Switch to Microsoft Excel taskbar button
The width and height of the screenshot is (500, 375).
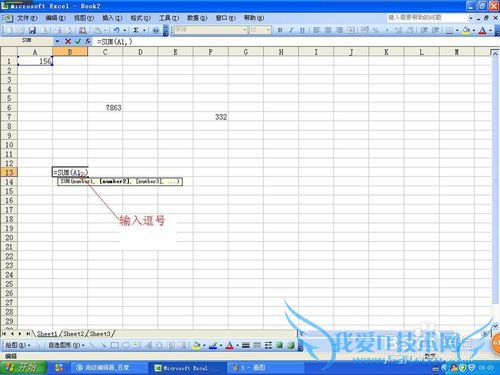tap(186, 368)
